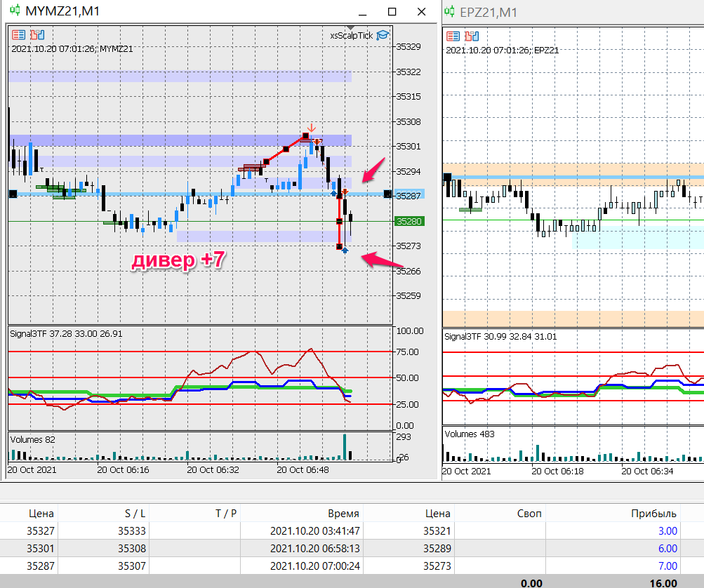
Task: Click profit value 3.00
Action: [x=668, y=530]
